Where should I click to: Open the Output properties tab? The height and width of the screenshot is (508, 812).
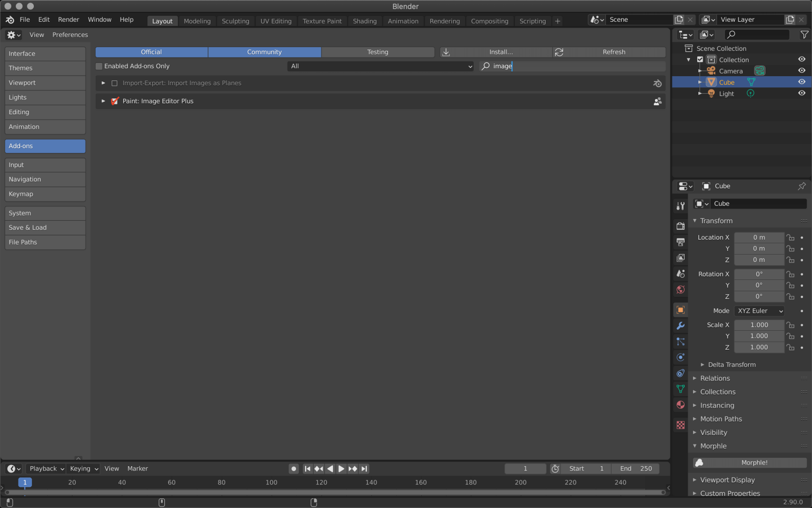(x=680, y=242)
